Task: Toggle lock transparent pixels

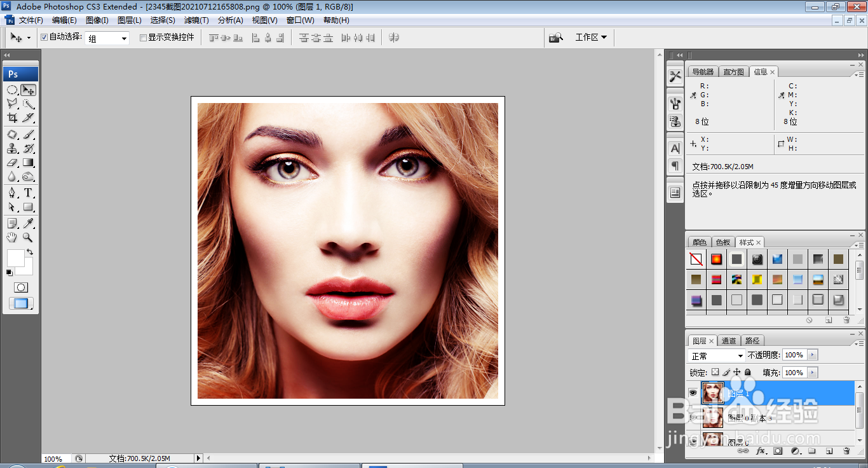Action: pyautogui.click(x=715, y=372)
